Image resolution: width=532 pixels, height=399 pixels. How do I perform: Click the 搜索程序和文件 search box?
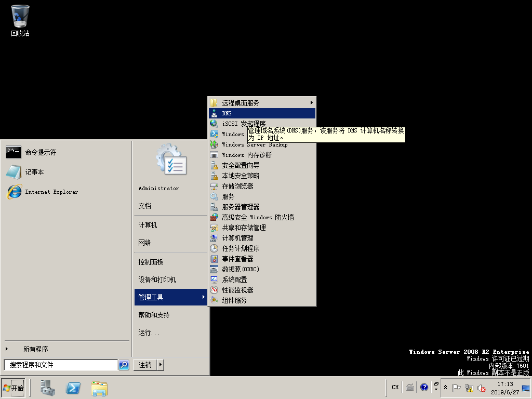tap(61, 365)
